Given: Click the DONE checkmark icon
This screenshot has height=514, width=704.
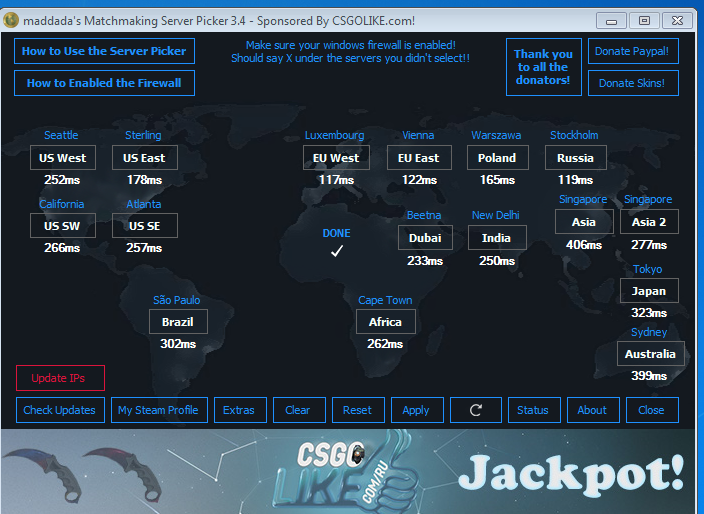Looking at the screenshot, I should [x=337, y=251].
